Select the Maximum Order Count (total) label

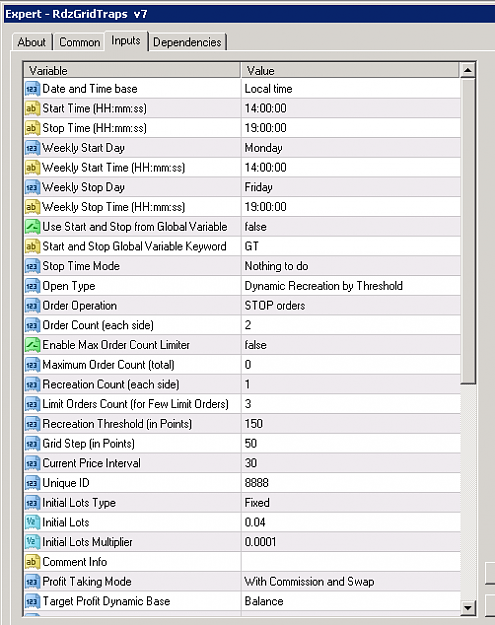pyautogui.click(x=108, y=365)
